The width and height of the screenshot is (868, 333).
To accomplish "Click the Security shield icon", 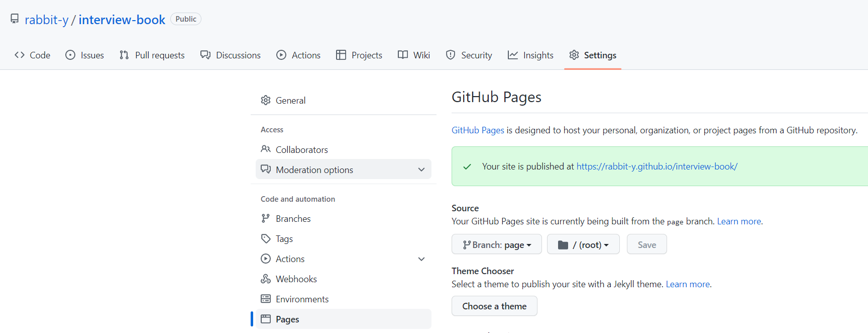I will tap(451, 55).
